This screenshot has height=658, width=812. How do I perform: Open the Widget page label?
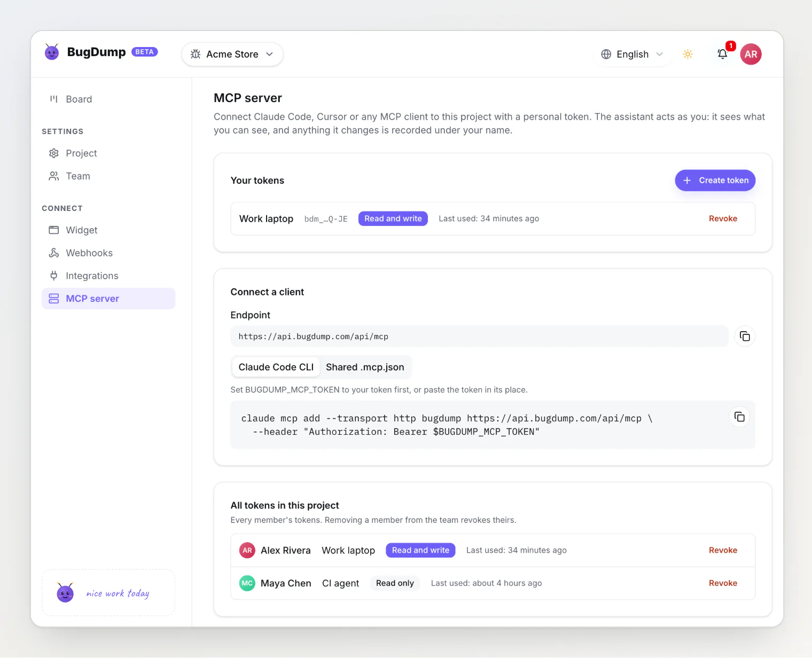pos(82,230)
